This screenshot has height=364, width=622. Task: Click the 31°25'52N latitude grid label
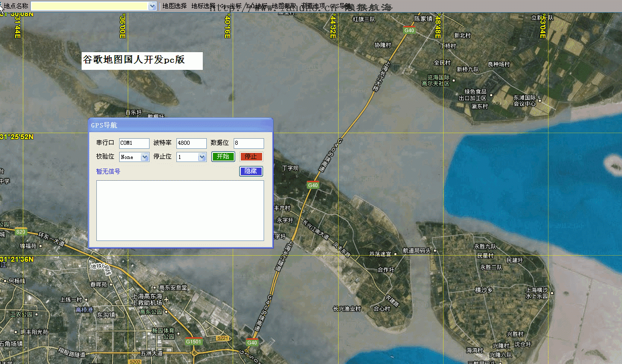pyautogui.click(x=17, y=137)
